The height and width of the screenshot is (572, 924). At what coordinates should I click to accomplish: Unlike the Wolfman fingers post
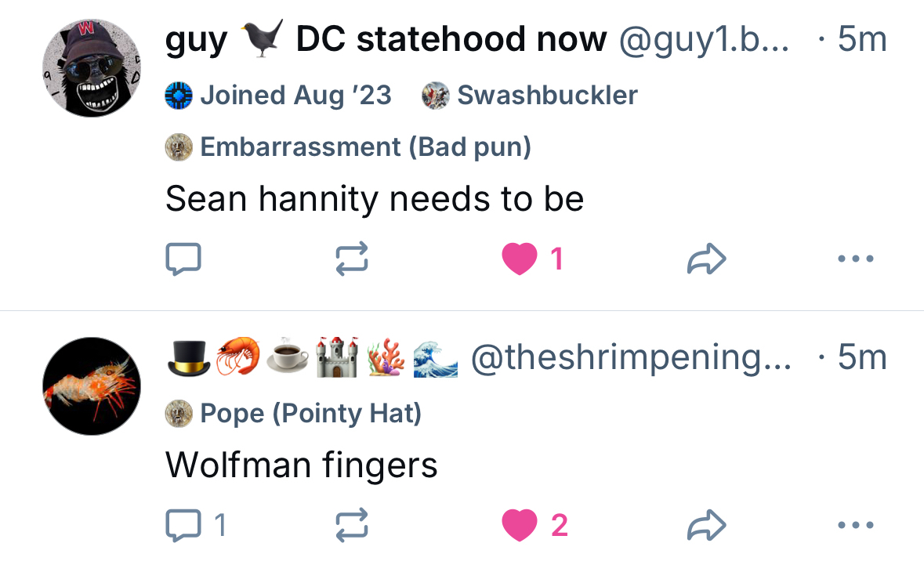coord(520,525)
